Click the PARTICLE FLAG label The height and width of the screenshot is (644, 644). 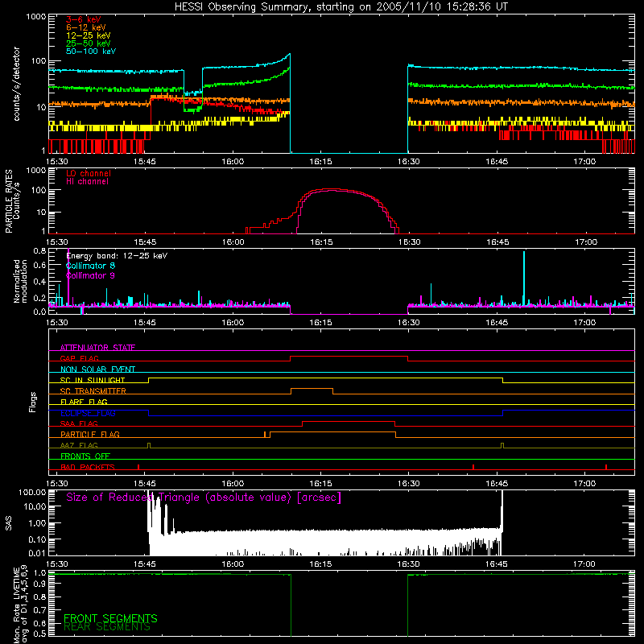pyautogui.click(x=90, y=435)
